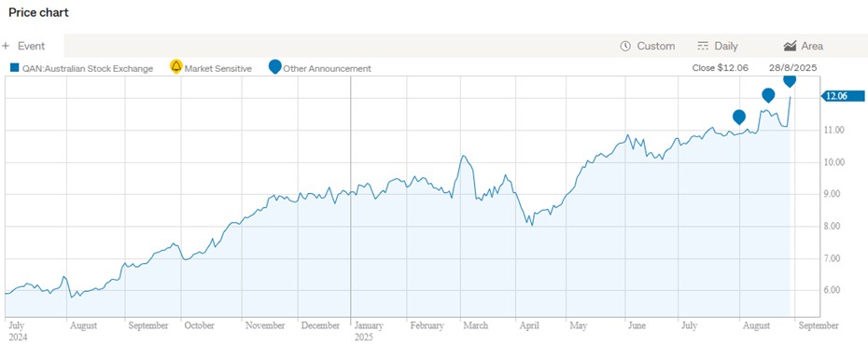
Task: Click the Other Announcement legend label
Action: point(328,68)
